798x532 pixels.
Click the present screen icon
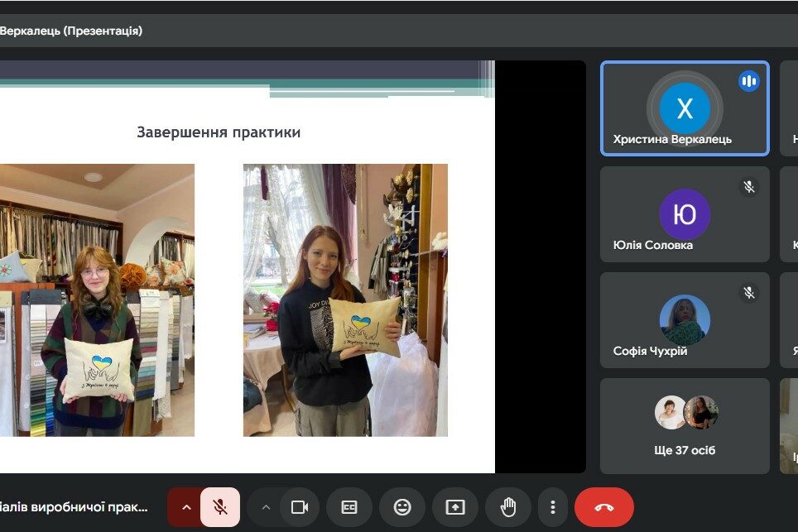(455, 507)
